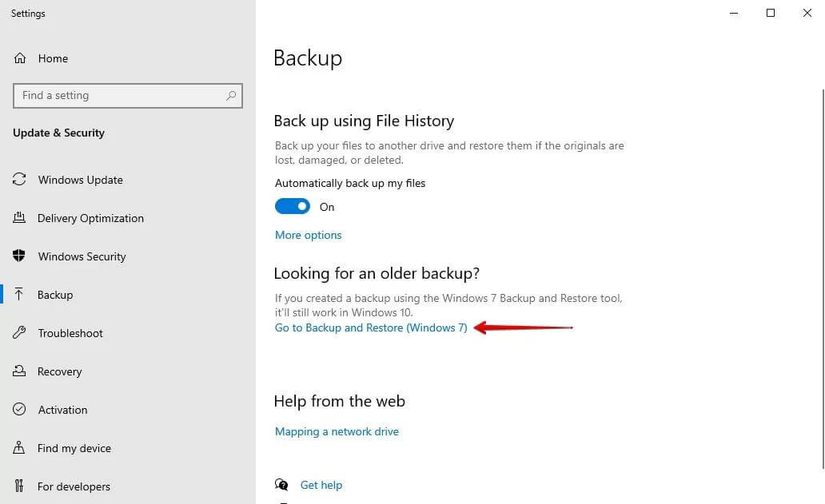825x504 pixels.
Task: Click the vertical scrollbar of Backup page
Action: [823, 279]
